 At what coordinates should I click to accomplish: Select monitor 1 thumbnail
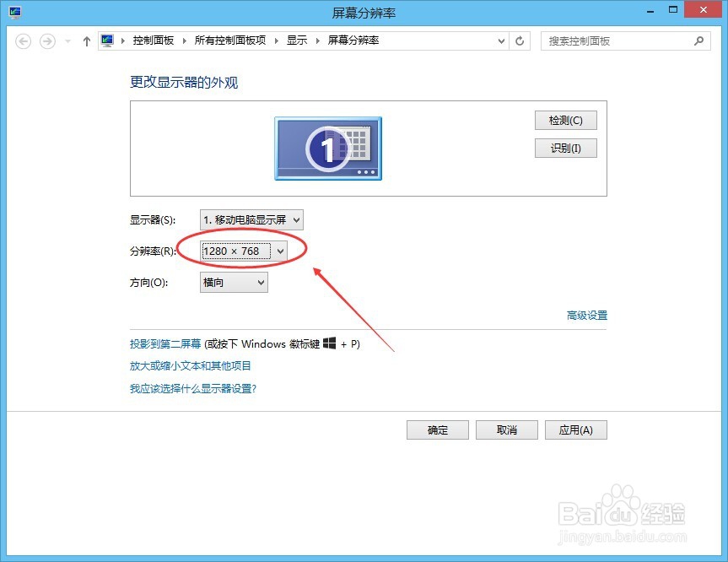point(328,149)
